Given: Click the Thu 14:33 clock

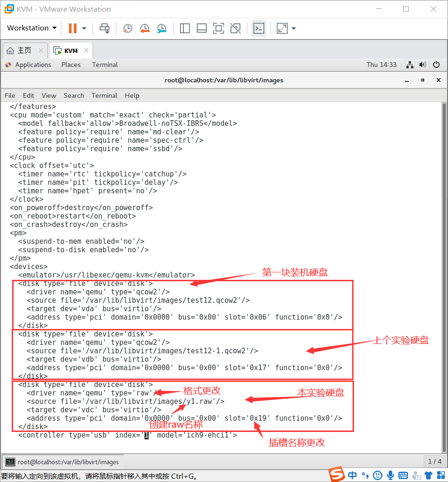Looking at the screenshot, I should coord(381,65).
